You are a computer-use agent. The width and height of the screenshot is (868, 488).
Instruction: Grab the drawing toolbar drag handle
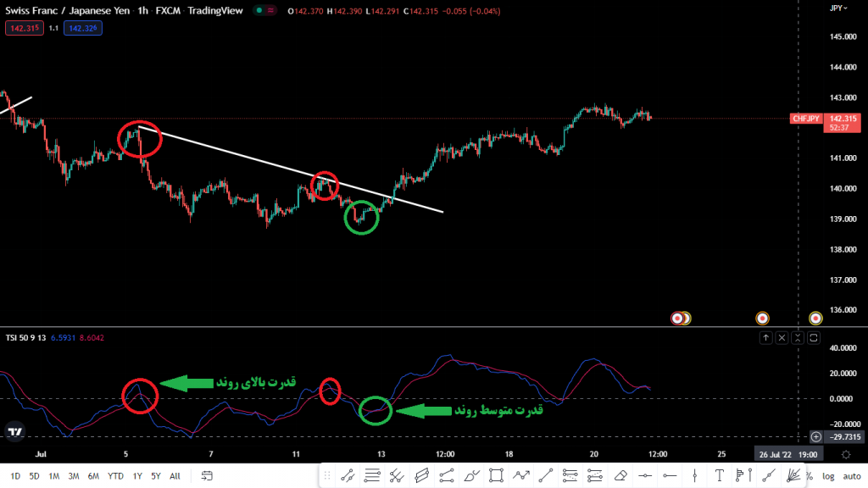point(327,475)
